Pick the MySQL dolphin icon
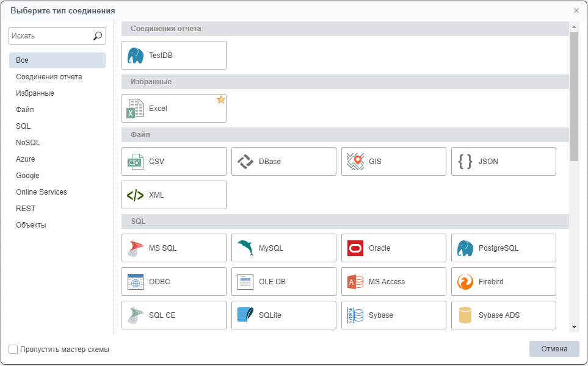The image size is (588, 366). [245, 248]
